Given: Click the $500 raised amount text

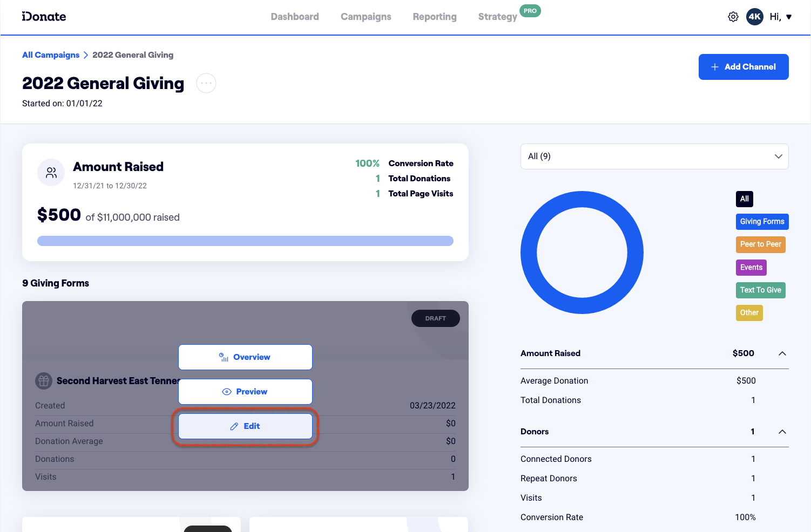Looking at the screenshot, I should [x=59, y=215].
